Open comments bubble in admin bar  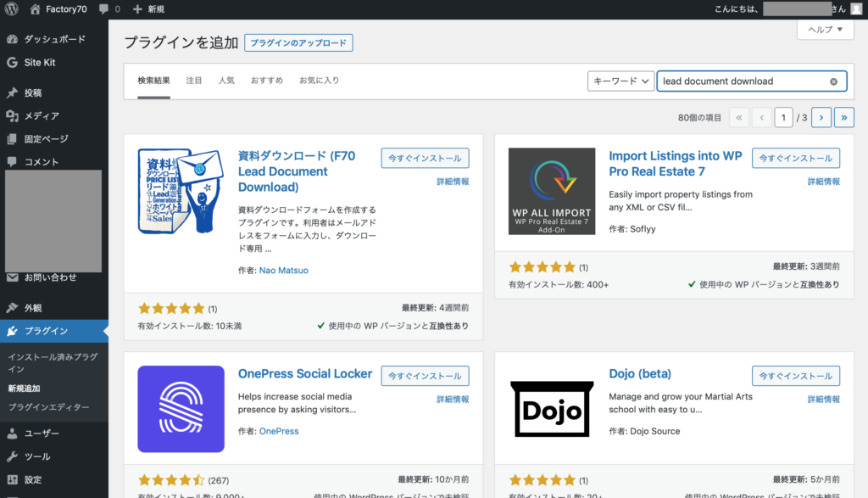[x=109, y=8]
